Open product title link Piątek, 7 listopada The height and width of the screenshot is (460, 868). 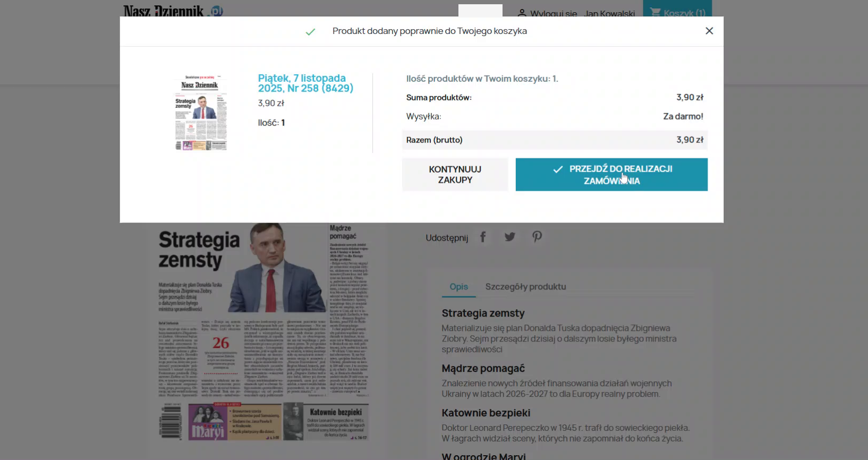pyautogui.click(x=305, y=83)
